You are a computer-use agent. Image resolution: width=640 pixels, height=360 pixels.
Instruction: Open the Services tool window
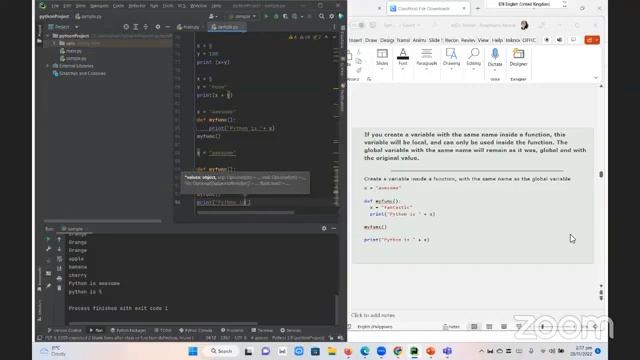[x=291, y=330]
